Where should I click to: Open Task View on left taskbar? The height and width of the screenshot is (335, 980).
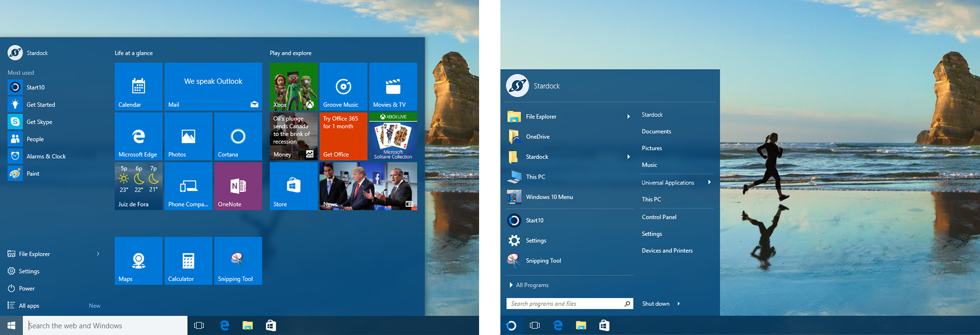(x=199, y=326)
